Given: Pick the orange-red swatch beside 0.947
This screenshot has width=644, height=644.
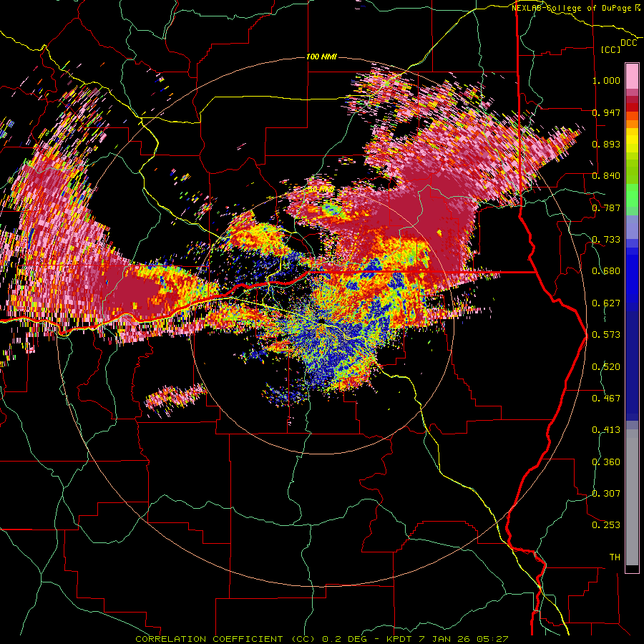Looking at the screenshot, I should tap(632, 116).
